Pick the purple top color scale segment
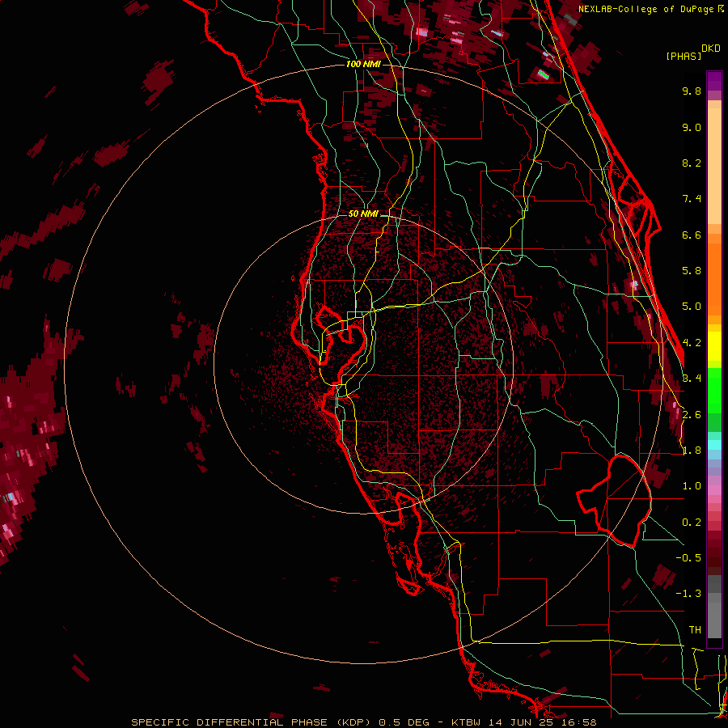Image resolution: width=728 pixels, height=728 pixels. pyautogui.click(x=714, y=81)
